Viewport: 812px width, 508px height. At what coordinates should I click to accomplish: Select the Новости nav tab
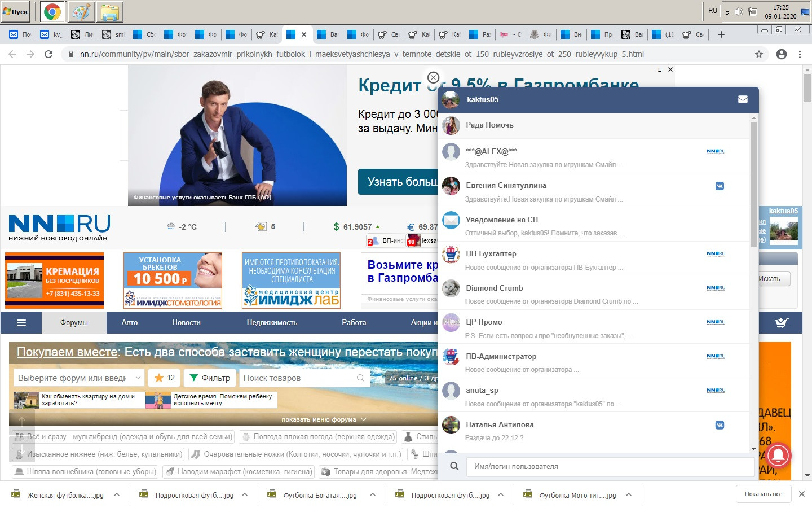(x=186, y=323)
